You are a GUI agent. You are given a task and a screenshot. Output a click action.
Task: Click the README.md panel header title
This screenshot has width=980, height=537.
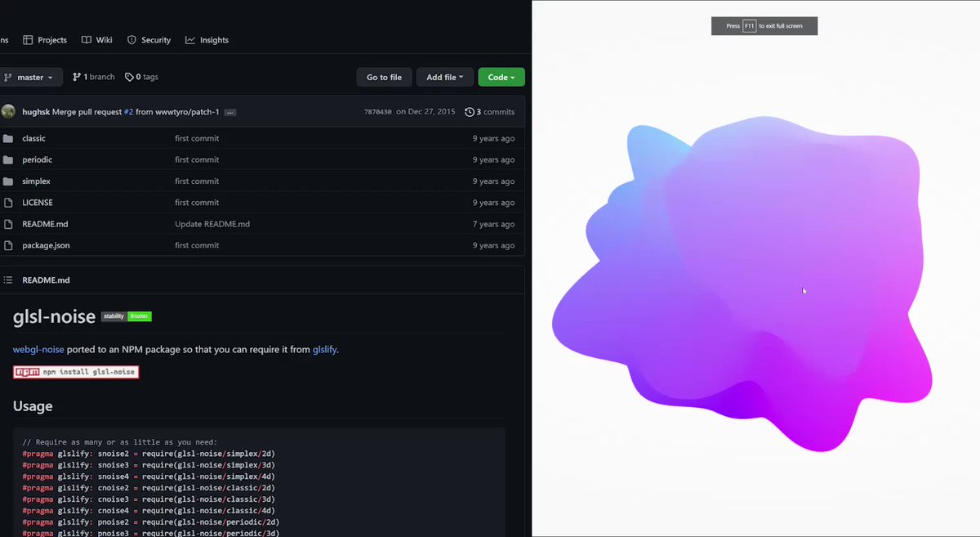click(46, 280)
